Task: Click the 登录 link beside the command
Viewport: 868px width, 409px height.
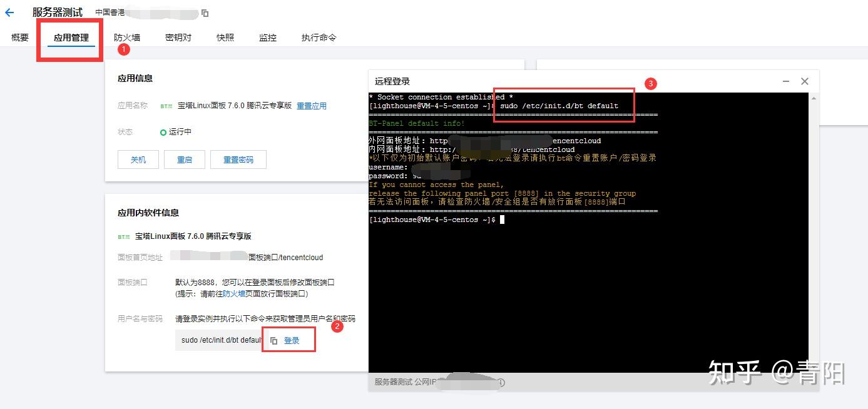Action: click(x=292, y=341)
